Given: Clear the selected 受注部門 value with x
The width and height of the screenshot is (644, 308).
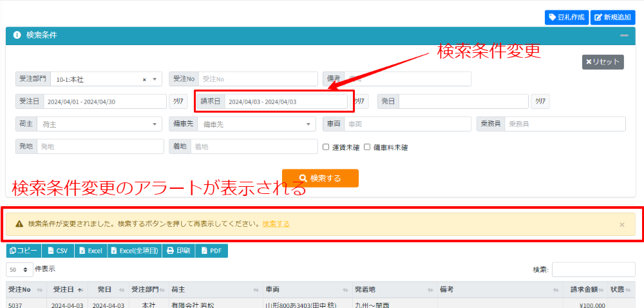Looking at the screenshot, I should (144, 80).
